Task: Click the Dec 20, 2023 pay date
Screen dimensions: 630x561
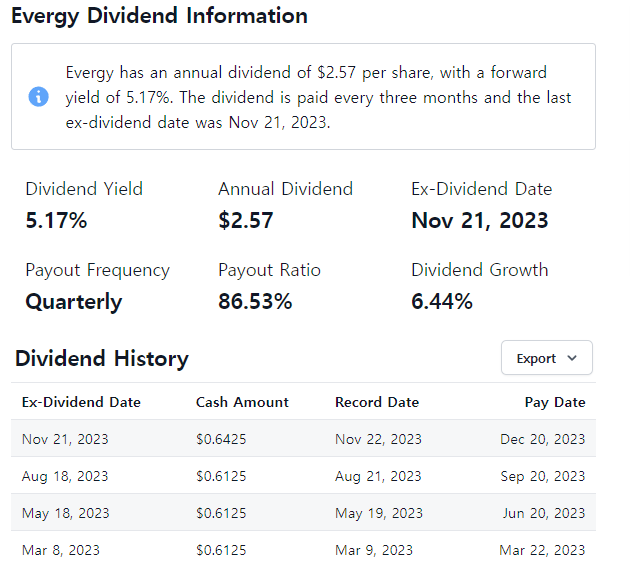Action: (543, 439)
